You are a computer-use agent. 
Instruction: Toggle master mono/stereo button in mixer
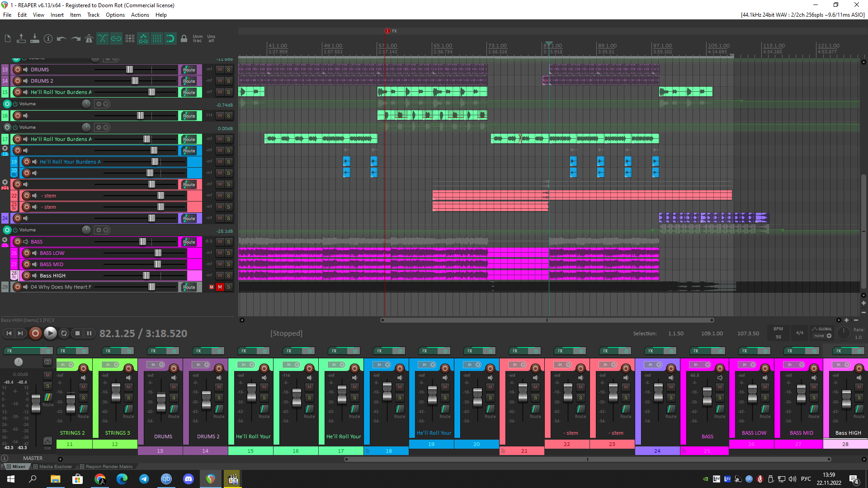[x=47, y=362]
